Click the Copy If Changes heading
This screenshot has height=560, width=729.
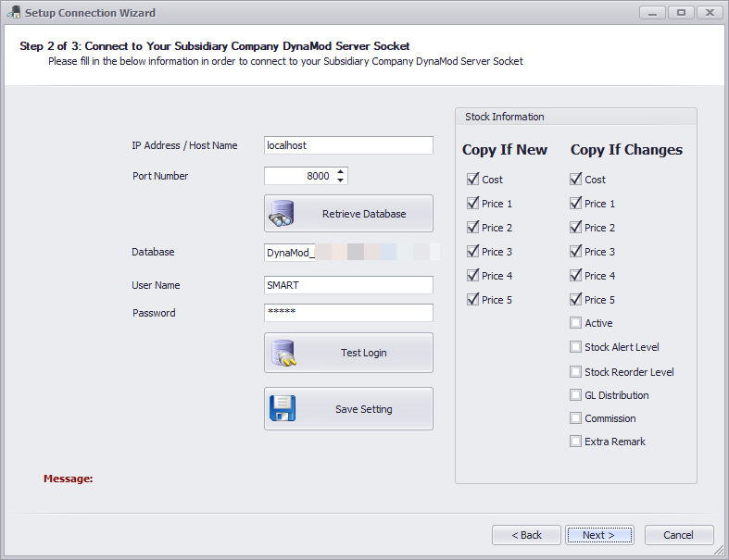pos(626,150)
